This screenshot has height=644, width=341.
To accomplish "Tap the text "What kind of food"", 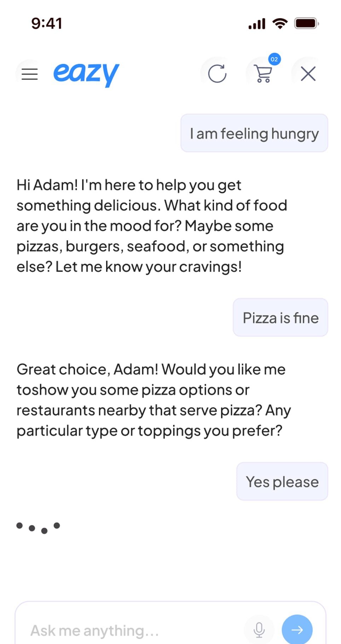I will tap(226, 205).
